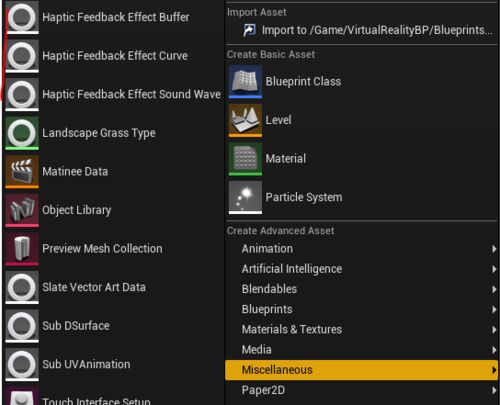Choose Matinee Data label
This screenshot has width=500, height=405.
pos(75,172)
